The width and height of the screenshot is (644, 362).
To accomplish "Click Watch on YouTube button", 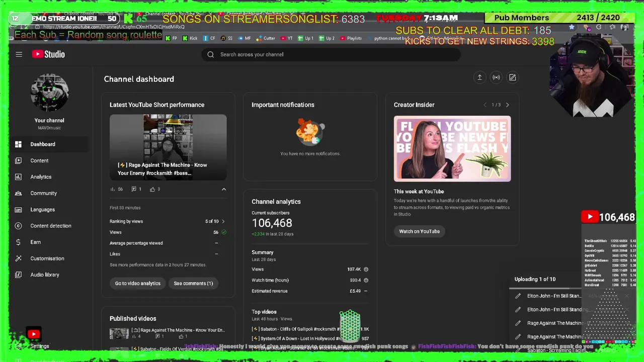I will (x=419, y=231).
